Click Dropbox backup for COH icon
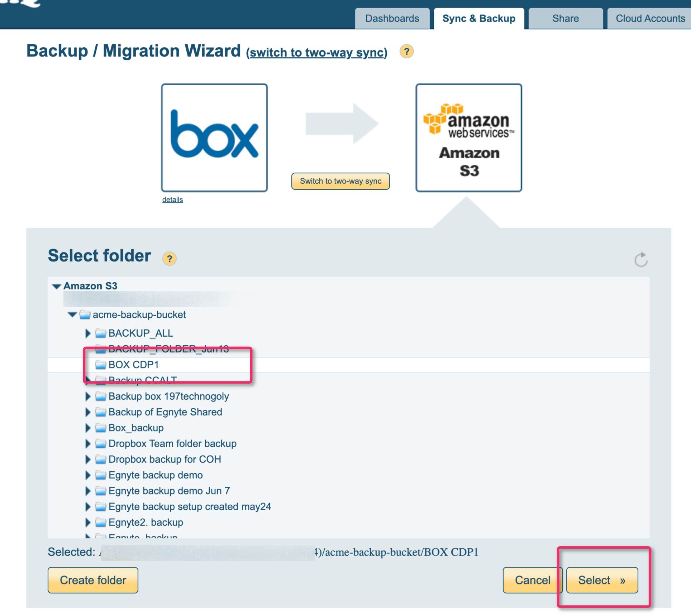Screen dimensions: 691x616 tap(101, 459)
